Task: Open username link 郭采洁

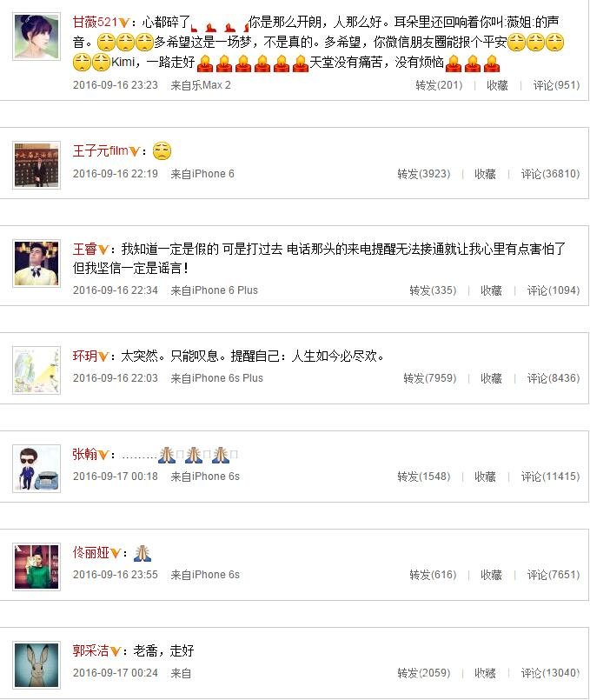Action: 91,651
